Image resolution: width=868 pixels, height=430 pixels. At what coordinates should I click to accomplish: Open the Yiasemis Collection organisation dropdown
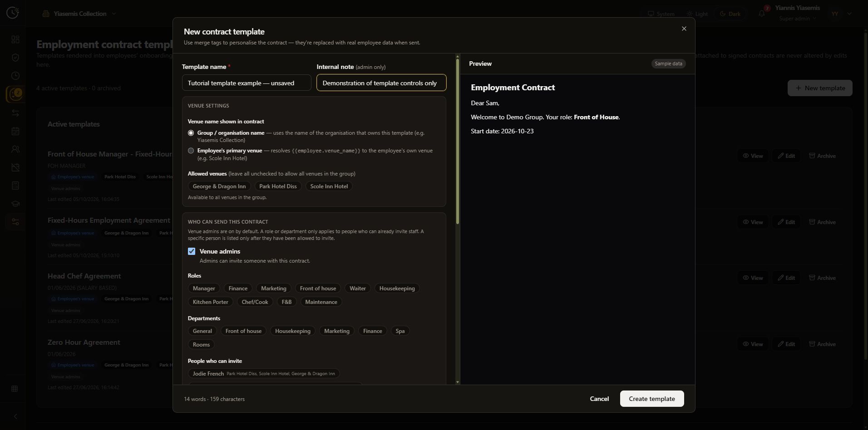[79, 14]
